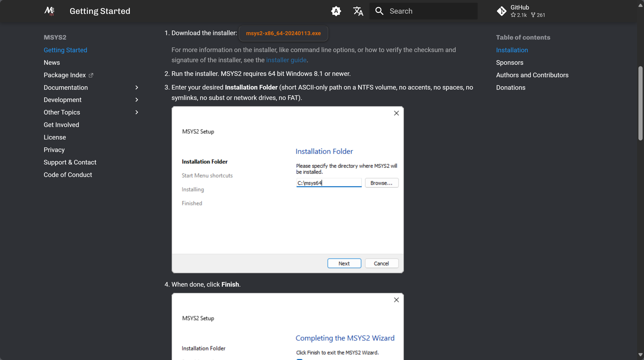Toggle the automatic color mode icon
Viewport: 644px width, 360px height.
(x=336, y=11)
